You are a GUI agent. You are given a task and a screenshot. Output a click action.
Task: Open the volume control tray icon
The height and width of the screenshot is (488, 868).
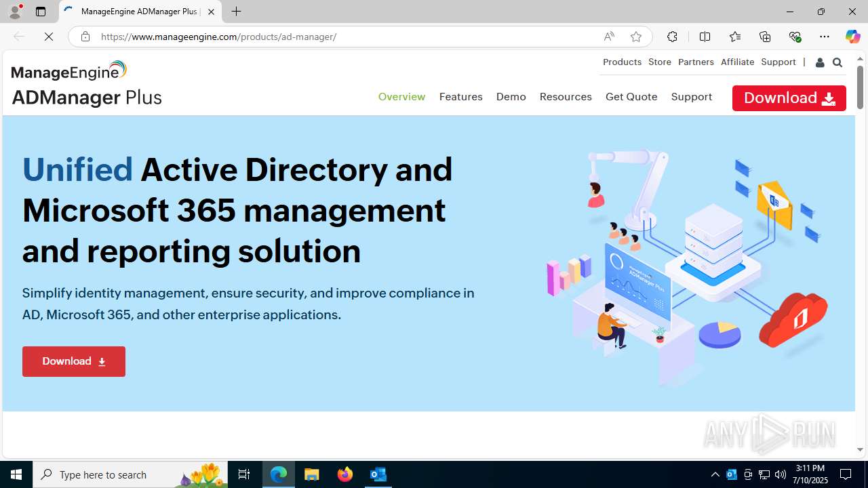coord(781,474)
